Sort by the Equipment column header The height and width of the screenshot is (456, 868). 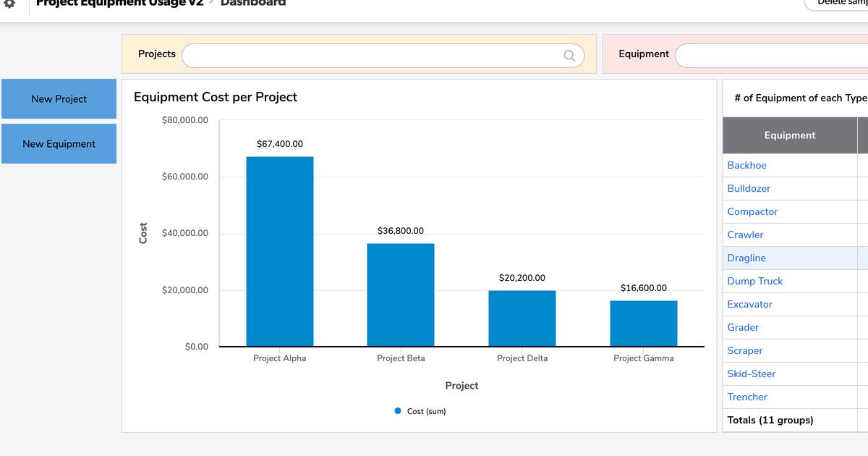click(790, 135)
